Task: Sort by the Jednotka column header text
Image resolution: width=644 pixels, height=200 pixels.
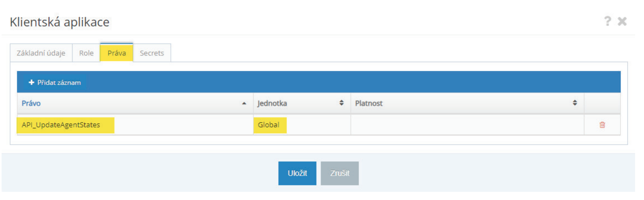Action: [272, 103]
